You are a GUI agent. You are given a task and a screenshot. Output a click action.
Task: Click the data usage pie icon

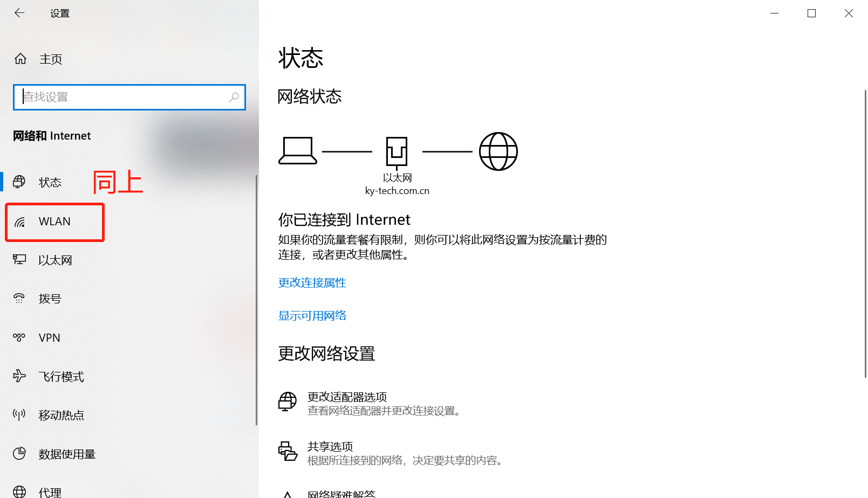[19, 453]
